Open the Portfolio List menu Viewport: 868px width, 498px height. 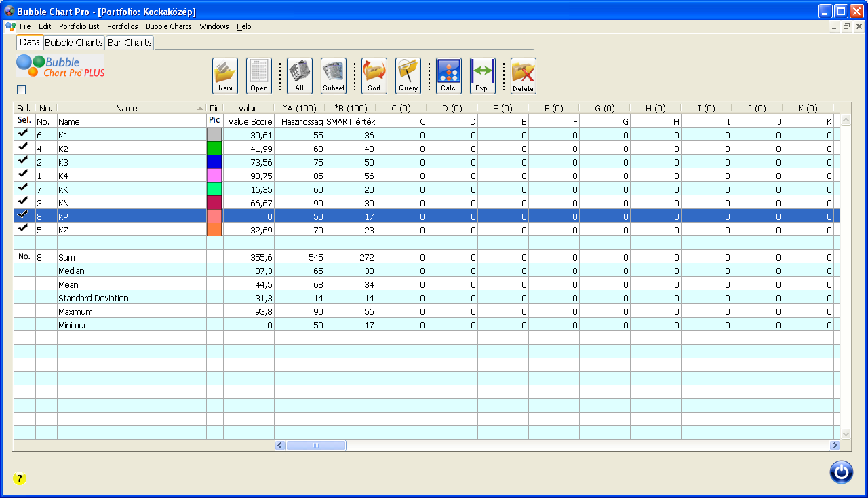[x=79, y=26]
